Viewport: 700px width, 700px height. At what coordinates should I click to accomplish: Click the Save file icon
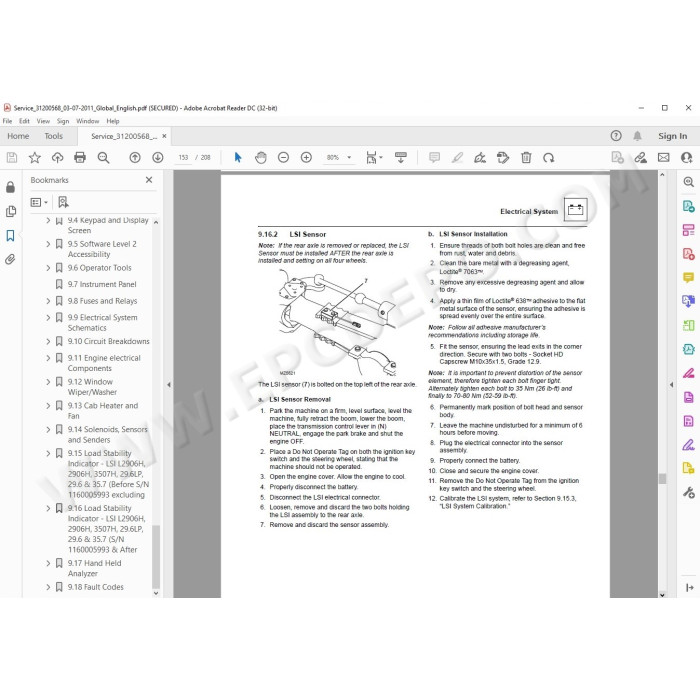tap(12, 158)
